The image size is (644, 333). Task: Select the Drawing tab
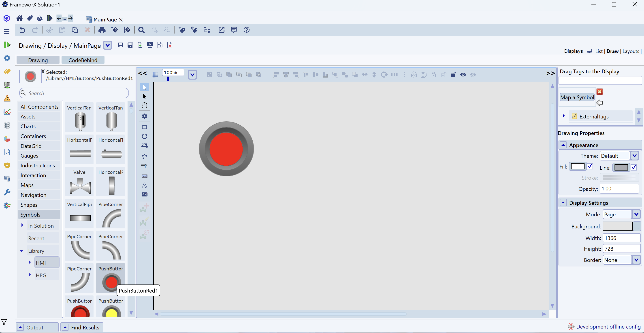(x=38, y=60)
